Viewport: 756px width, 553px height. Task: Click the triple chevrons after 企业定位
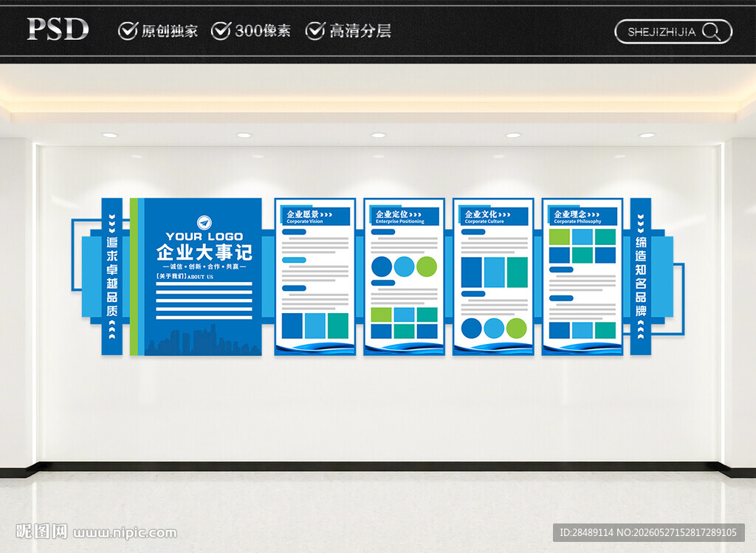(x=416, y=215)
